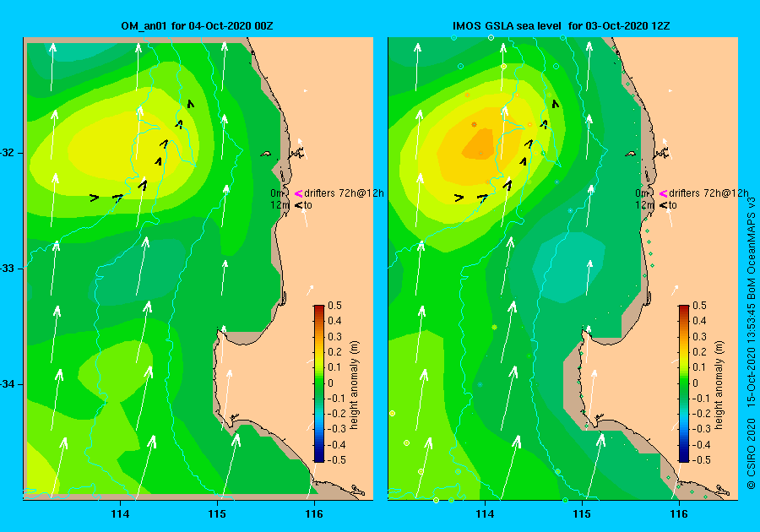Select the black 12m drifter arrow in IMOS GSLA legend
Image resolution: width=760 pixels, height=532 pixels.
pos(664,205)
